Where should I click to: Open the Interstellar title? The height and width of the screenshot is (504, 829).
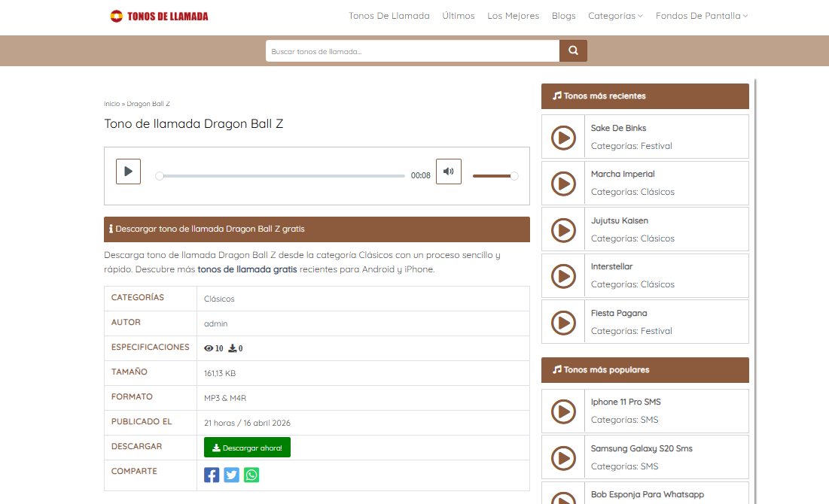[611, 267]
